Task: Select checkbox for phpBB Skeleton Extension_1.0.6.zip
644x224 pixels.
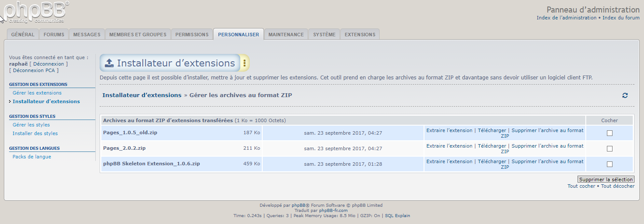Action: click(609, 164)
